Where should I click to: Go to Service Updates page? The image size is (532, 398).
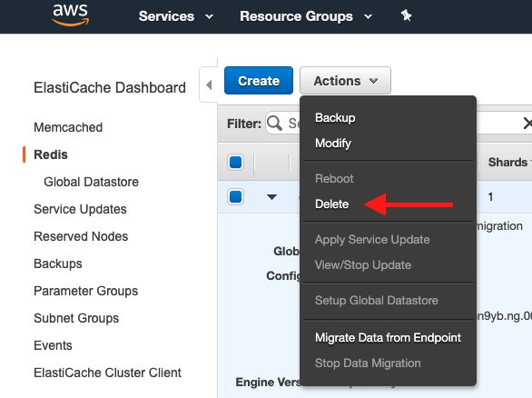click(80, 209)
